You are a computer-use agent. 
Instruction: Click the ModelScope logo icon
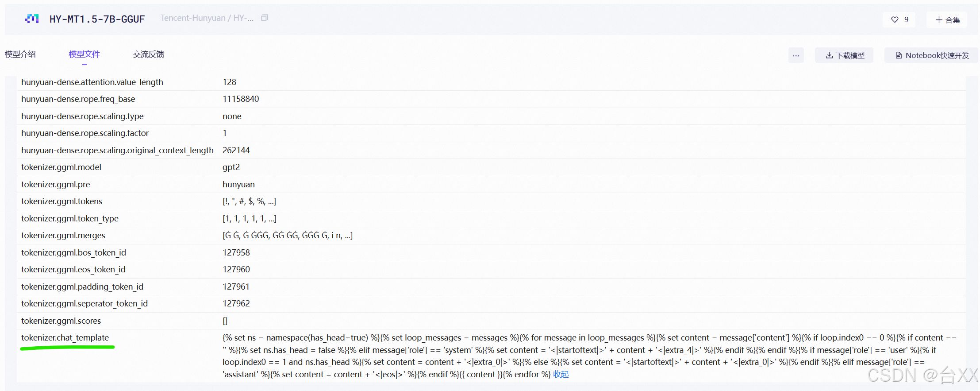pos(32,19)
